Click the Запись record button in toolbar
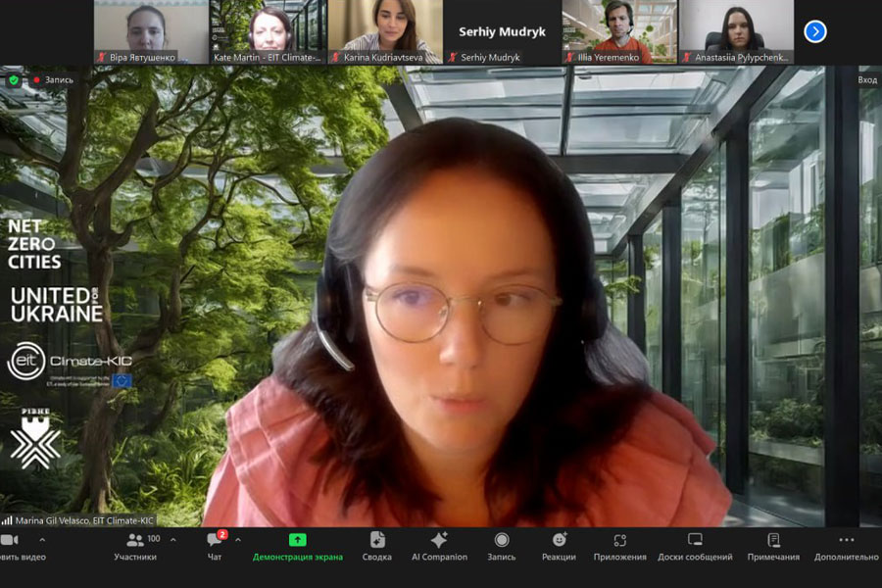882x588 pixels. [501, 547]
